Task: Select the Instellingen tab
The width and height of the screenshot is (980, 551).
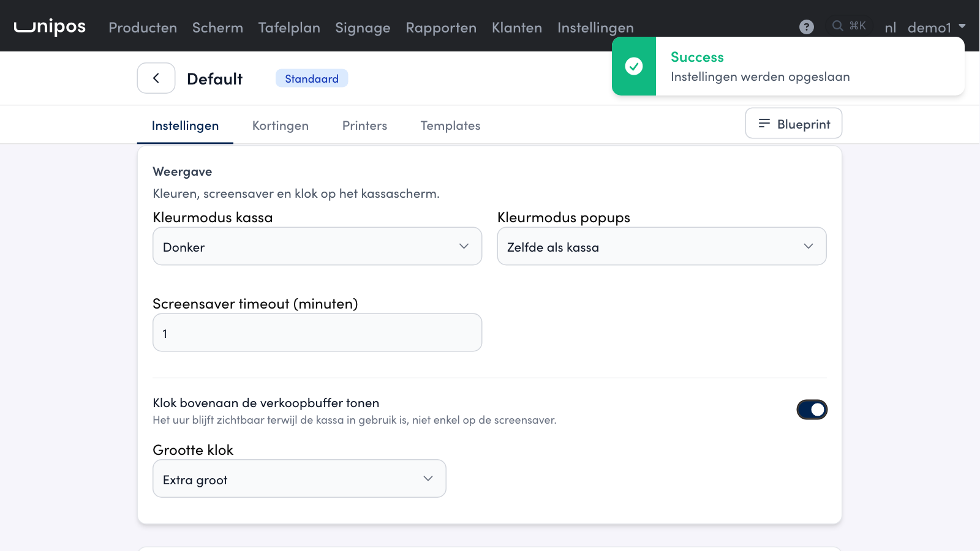Action: [x=185, y=126]
